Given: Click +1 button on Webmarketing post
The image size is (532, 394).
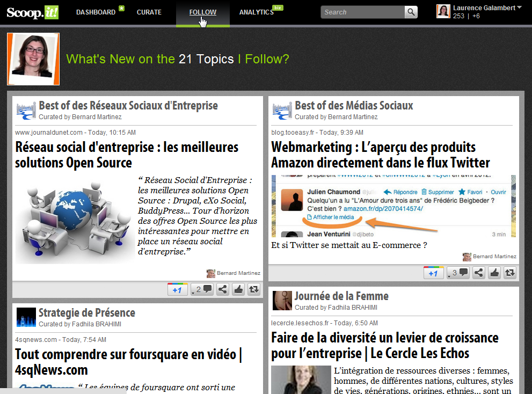Looking at the screenshot, I should [x=434, y=273].
